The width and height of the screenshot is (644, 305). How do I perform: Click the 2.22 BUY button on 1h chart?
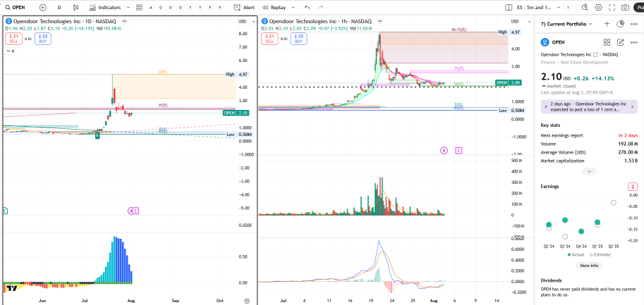coord(298,39)
